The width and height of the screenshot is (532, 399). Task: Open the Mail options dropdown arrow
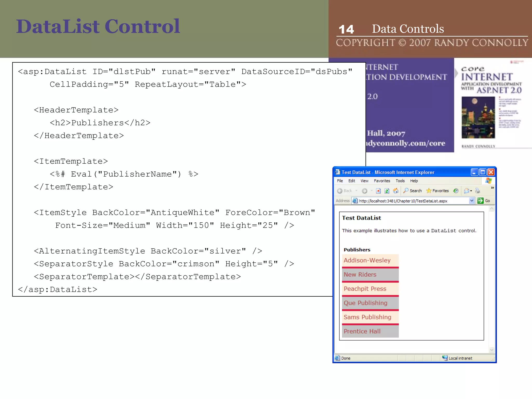tap(471, 191)
